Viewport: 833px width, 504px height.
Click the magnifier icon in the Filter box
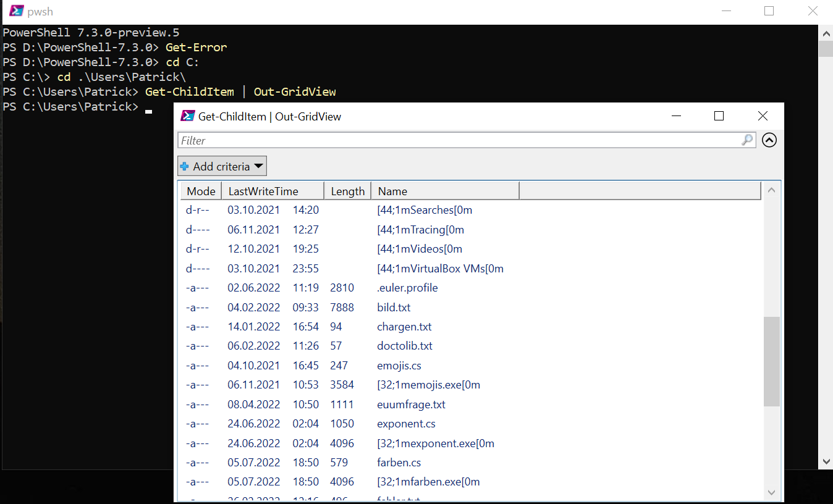tap(747, 140)
